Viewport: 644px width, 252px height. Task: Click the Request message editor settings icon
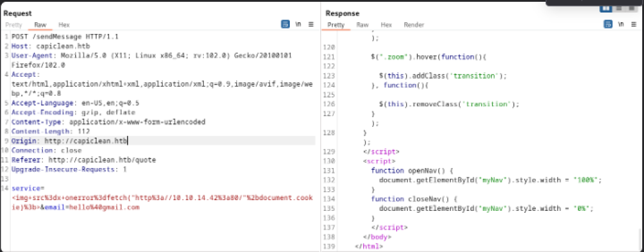[285, 25]
